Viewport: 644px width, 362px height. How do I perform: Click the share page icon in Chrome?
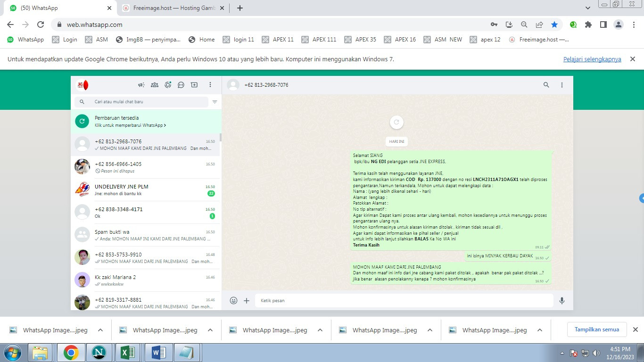click(x=539, y=25)
